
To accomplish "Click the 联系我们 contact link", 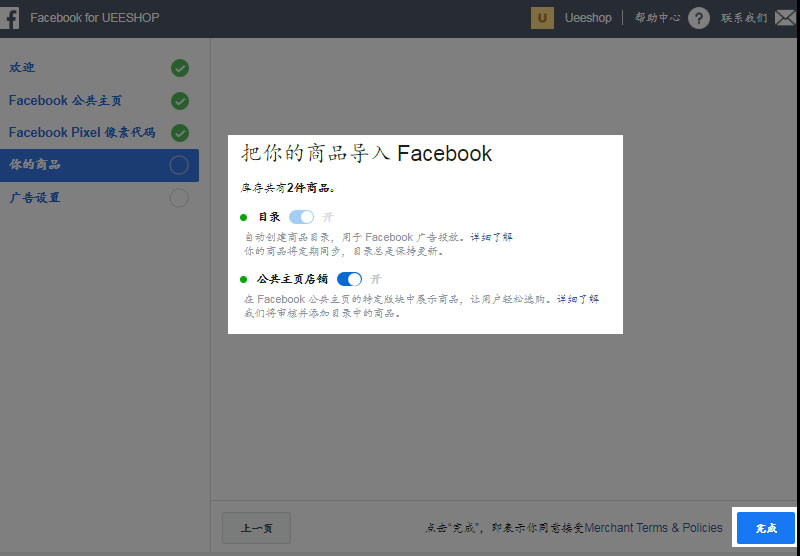I will click(x=744, y=18).
